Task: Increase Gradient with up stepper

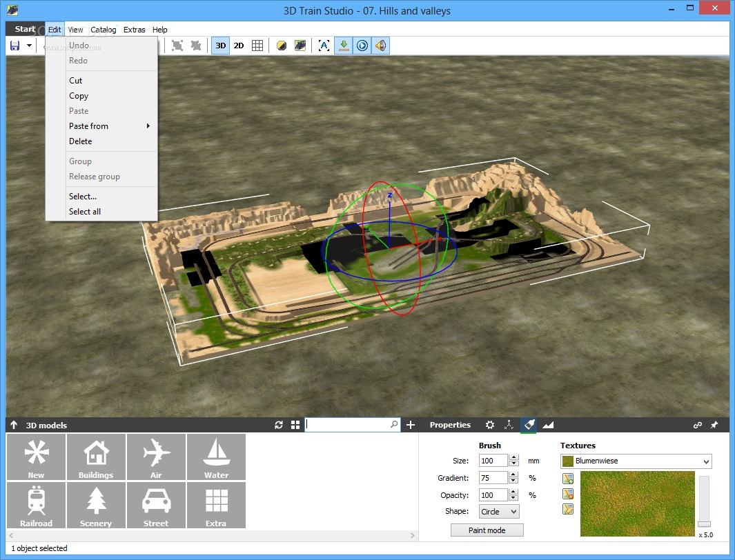Action: (x=513, y=474)
